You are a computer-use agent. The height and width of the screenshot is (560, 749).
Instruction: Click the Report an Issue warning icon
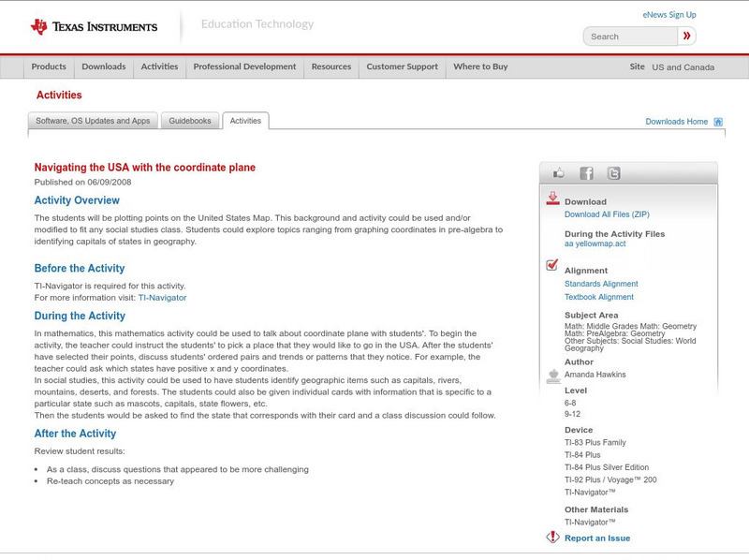[x=552, y=538]
